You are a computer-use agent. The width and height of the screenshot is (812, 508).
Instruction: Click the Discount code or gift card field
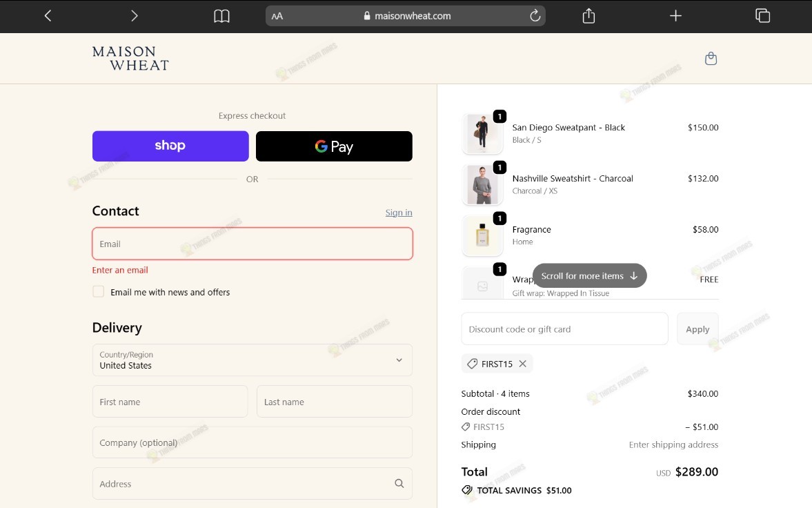coord(564,329)
